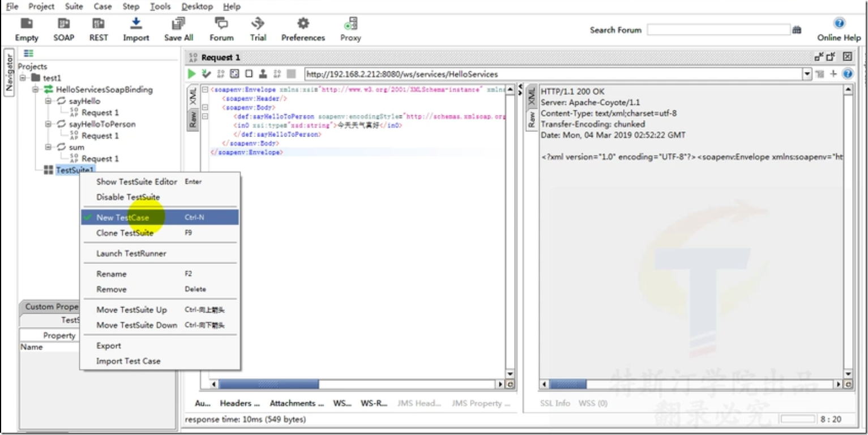Click the endpoint URL field

click(x=553, y=74)
